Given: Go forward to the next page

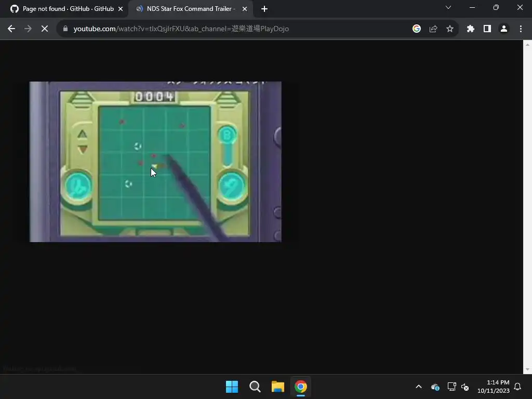Looking at the screenshot, I should coord(28,29).
